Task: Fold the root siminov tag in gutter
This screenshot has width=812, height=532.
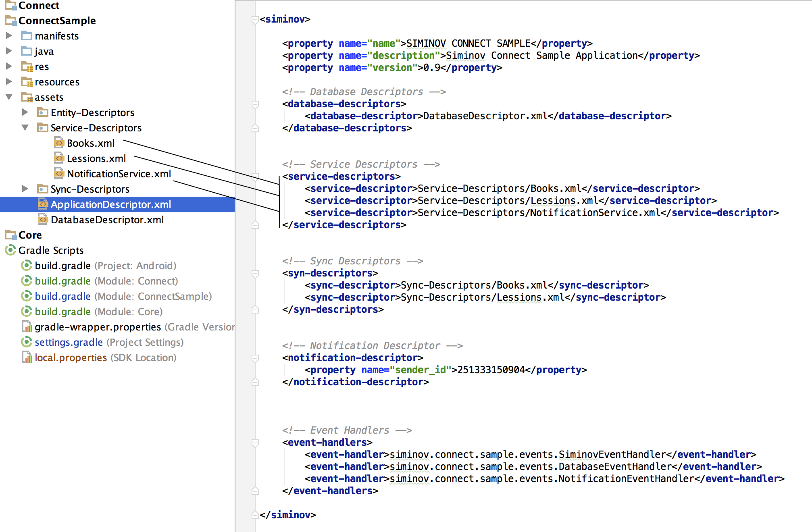Action: click(255, 19)
